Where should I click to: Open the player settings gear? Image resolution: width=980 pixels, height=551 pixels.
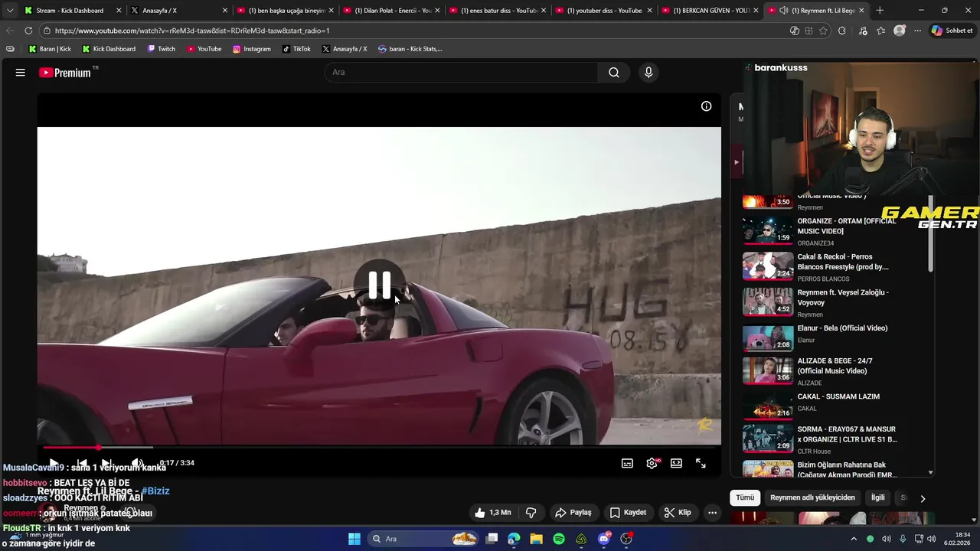click(652, 463)
